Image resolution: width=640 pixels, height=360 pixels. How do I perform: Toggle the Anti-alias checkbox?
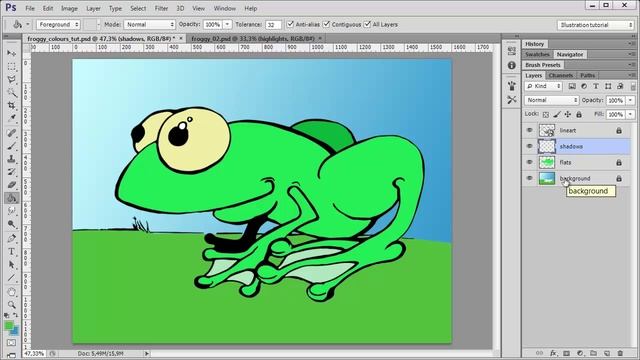click(290, 24)
